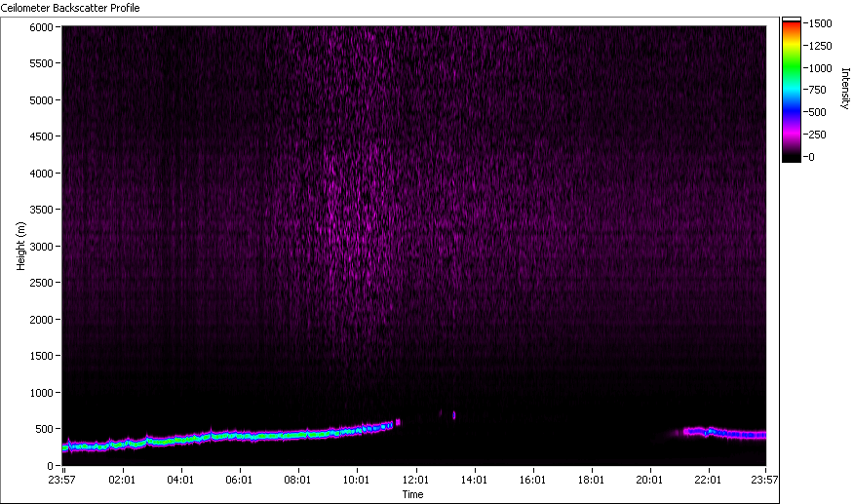
Task: Click the 18:01 time tick label
Action: tap(591, 480)
